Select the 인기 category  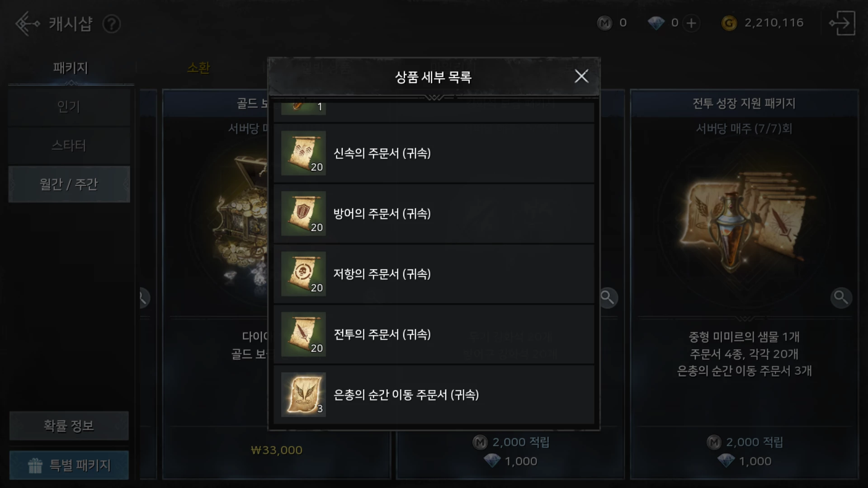[x=69, y=107]
